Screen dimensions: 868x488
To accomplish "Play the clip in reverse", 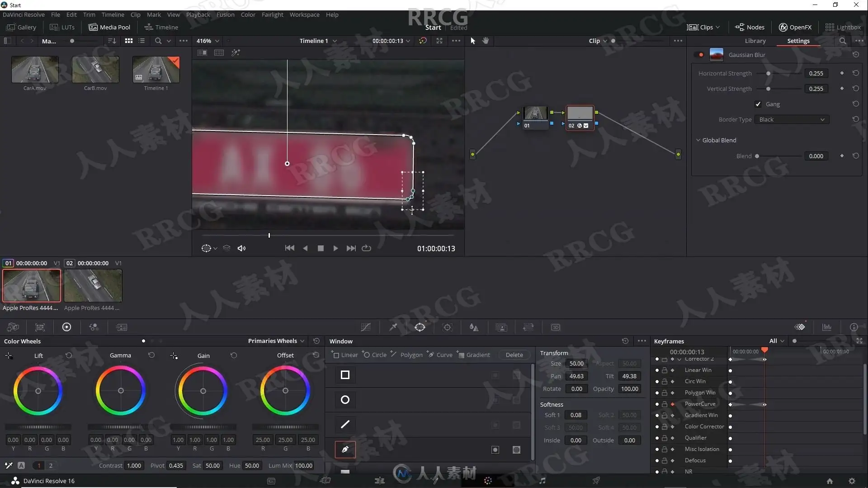I will [x=305, y=248].
